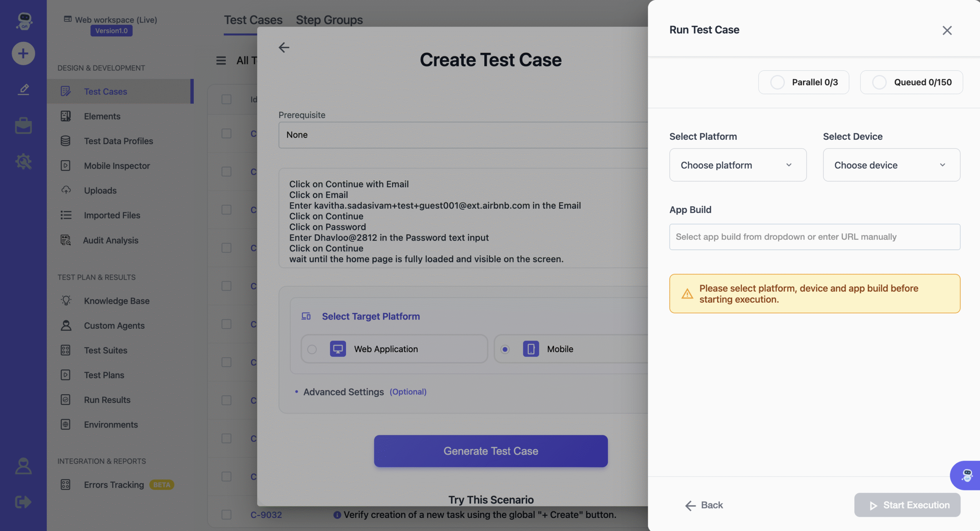This screenshot has height=531, width=980.
Task: Select the Mobile radio button
Action: [x=505, y=349]
